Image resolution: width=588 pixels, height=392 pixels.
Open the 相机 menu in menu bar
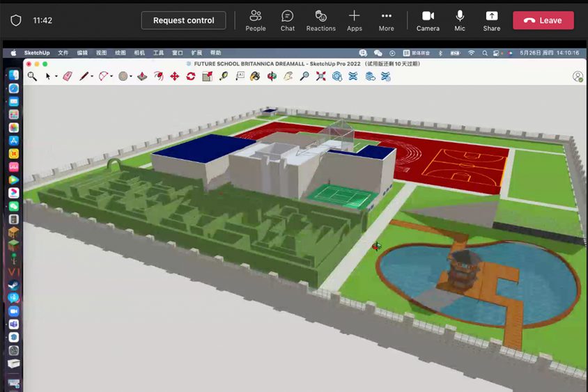pos(139,53)
